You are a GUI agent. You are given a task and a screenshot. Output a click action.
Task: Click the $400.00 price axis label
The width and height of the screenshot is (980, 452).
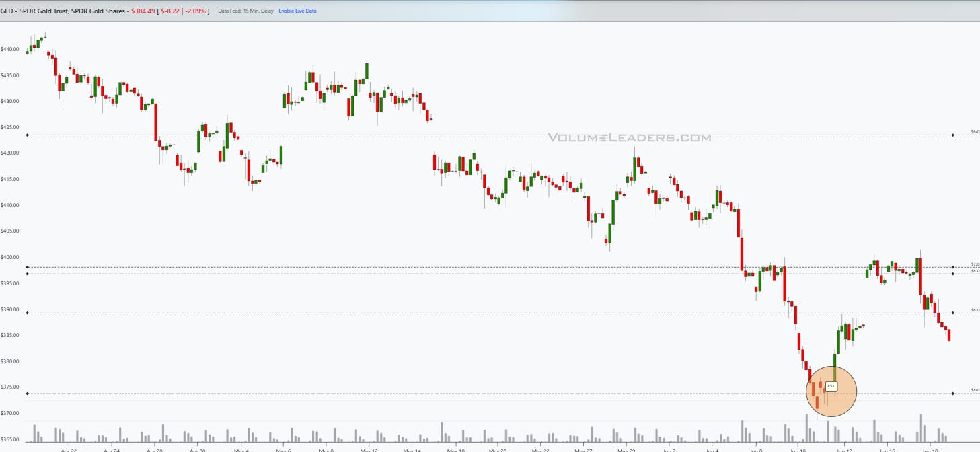click(9, 257)
